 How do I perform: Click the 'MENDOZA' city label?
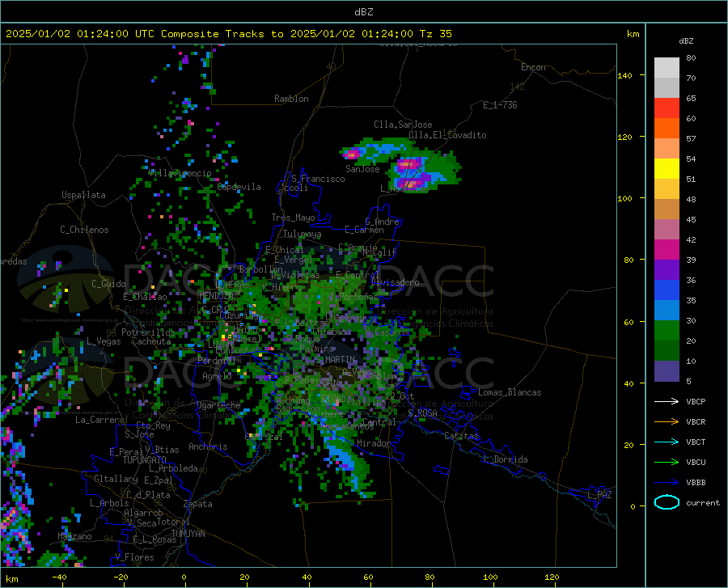click(x=216, y=296)
